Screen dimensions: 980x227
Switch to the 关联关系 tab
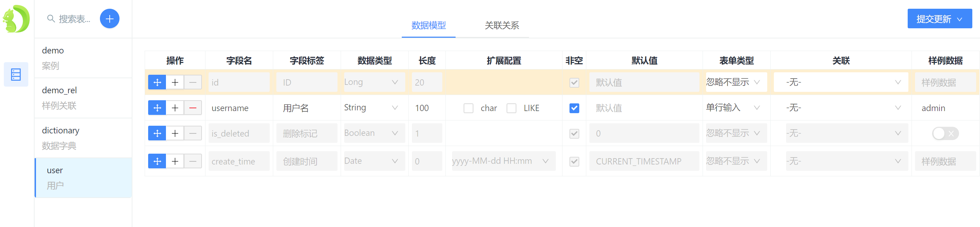click(x=502, y=25)
